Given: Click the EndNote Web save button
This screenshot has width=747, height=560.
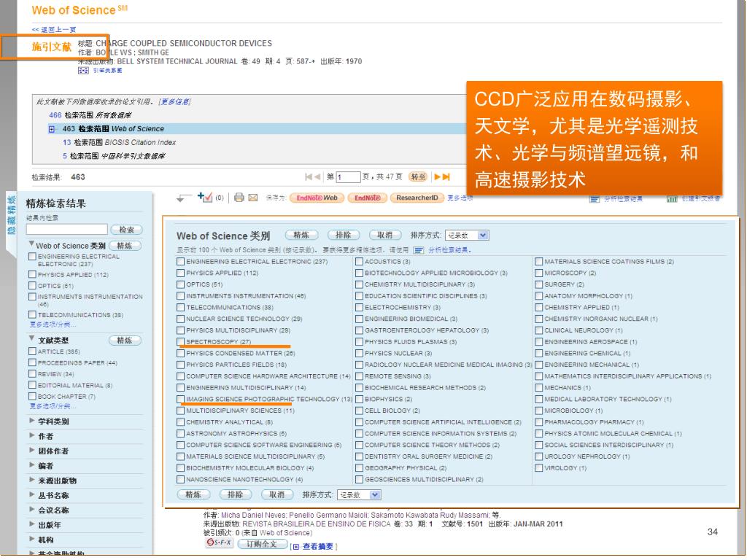Looking at the screenshot, I should point(317,198).
